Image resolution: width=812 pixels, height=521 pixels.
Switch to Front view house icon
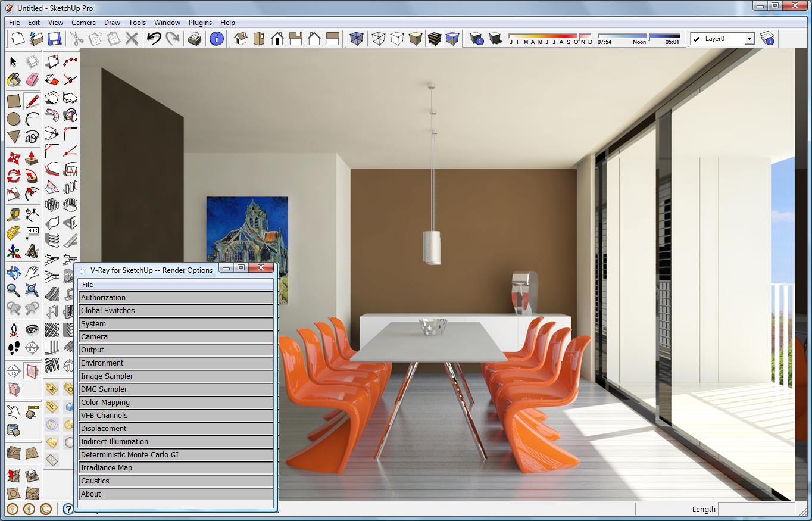point(277,39)
